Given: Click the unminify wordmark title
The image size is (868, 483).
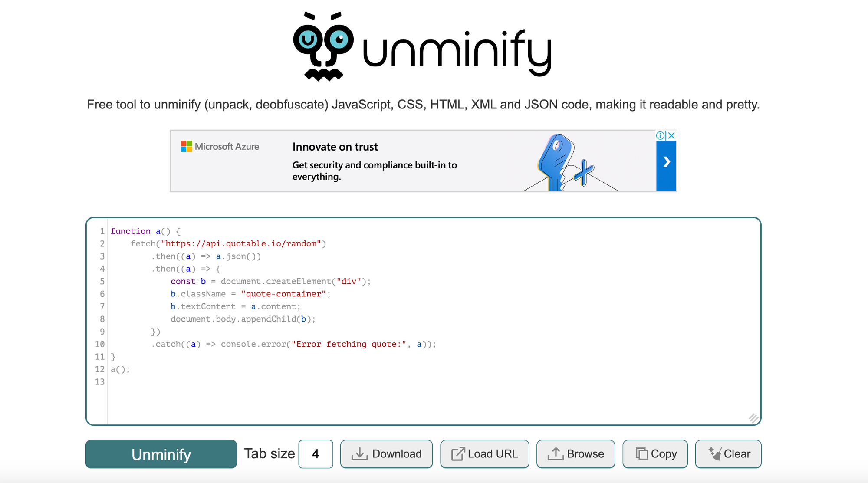Looking at the screenshot, I should (457, 52).
